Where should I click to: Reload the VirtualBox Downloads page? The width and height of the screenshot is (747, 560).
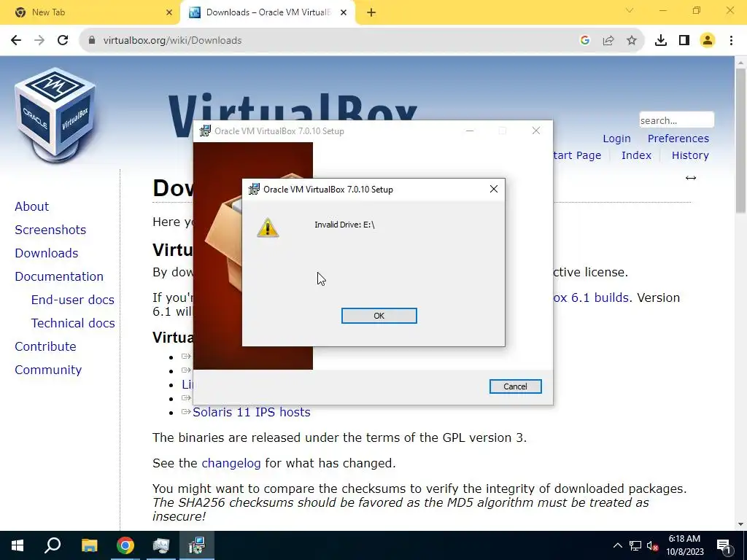click(63, 41)
